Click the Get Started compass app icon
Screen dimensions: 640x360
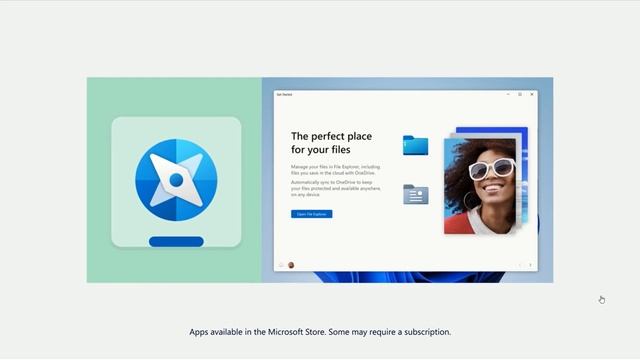pos(176,180)
